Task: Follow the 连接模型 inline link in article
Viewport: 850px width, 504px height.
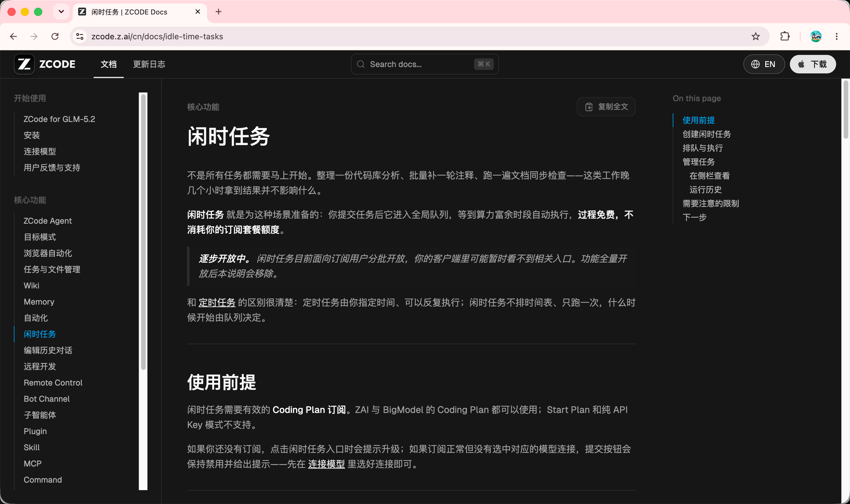Action: pyautogui.click(x=326, y=464)
